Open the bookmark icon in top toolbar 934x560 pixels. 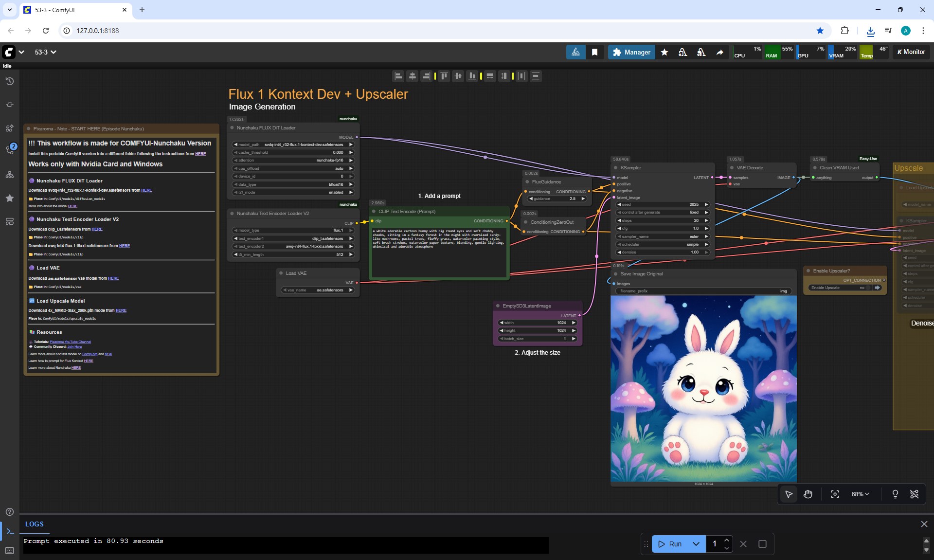594,52
